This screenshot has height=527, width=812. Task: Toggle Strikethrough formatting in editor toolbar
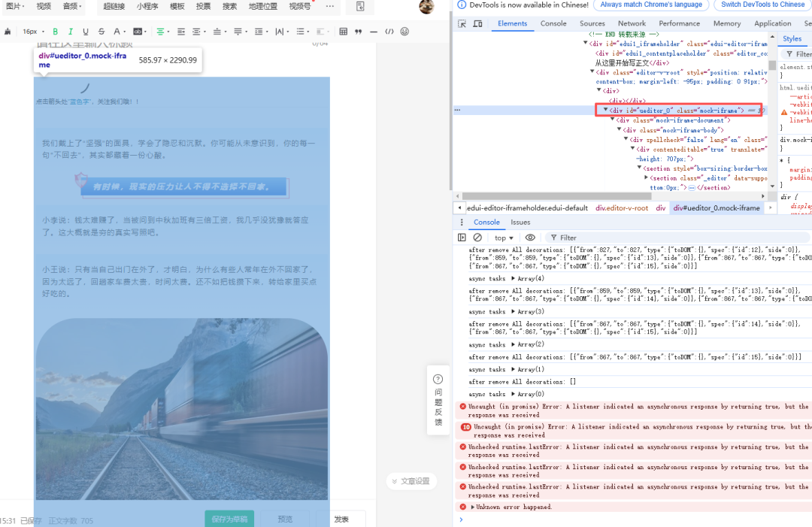[x=101, y=32]
